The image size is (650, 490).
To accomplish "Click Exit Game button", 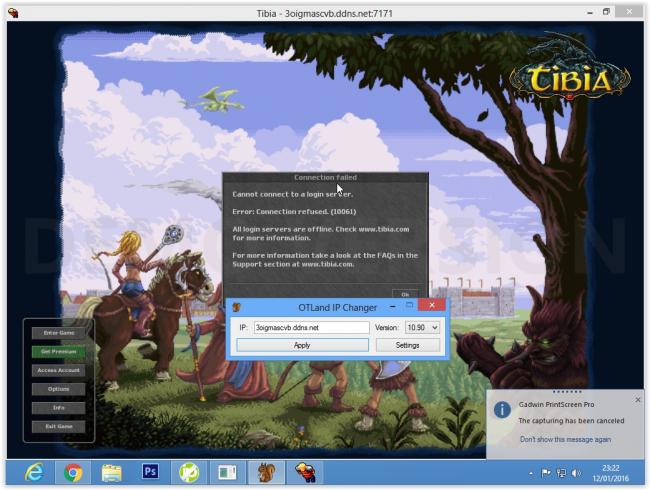I will click(59, 426).
